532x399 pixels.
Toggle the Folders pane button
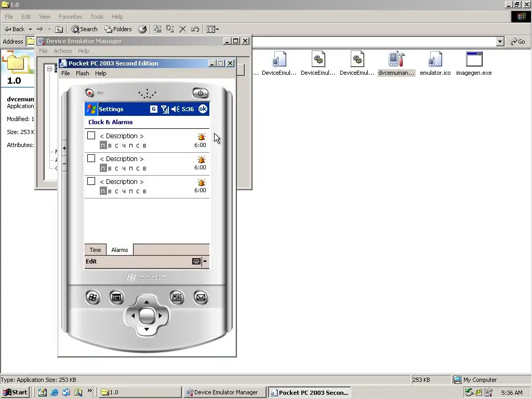pos(118,29)
